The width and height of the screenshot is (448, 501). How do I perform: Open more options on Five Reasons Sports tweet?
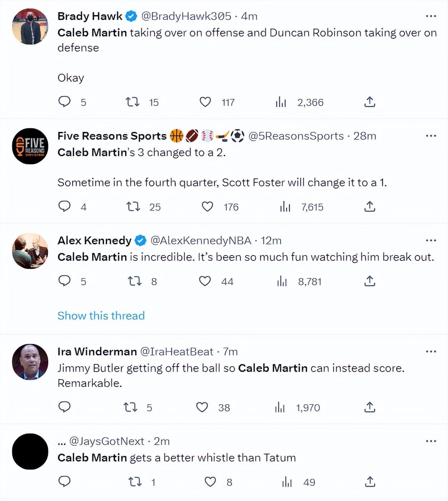click(x=431, y=136)
